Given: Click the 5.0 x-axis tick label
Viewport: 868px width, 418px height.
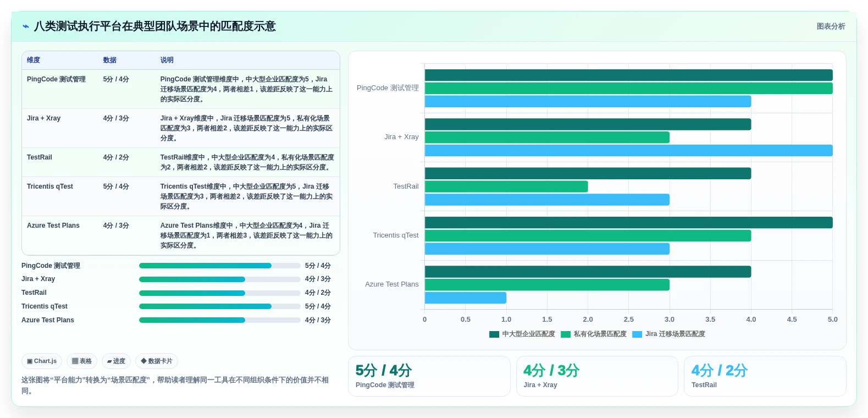Looking at the screenshot, I should tap(833, 320).
